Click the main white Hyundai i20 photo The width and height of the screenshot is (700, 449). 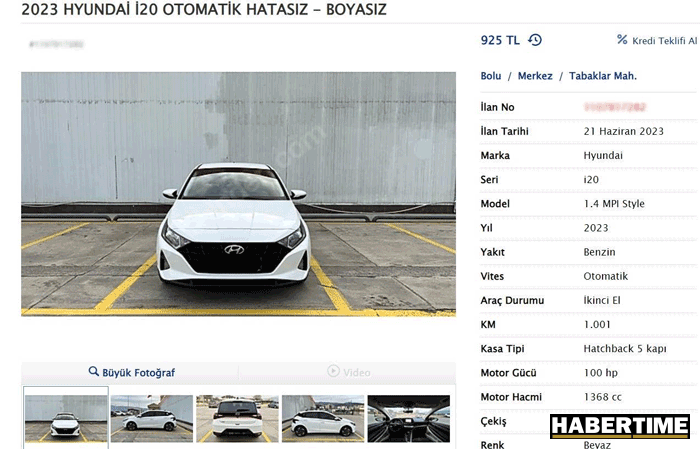(x=238, y=194)
